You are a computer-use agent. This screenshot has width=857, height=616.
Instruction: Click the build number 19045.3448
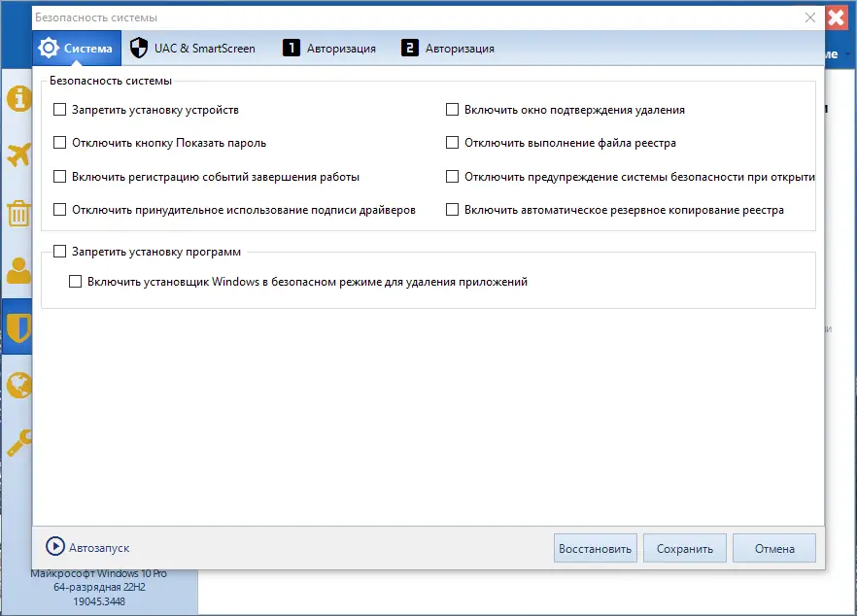point(99,601)
